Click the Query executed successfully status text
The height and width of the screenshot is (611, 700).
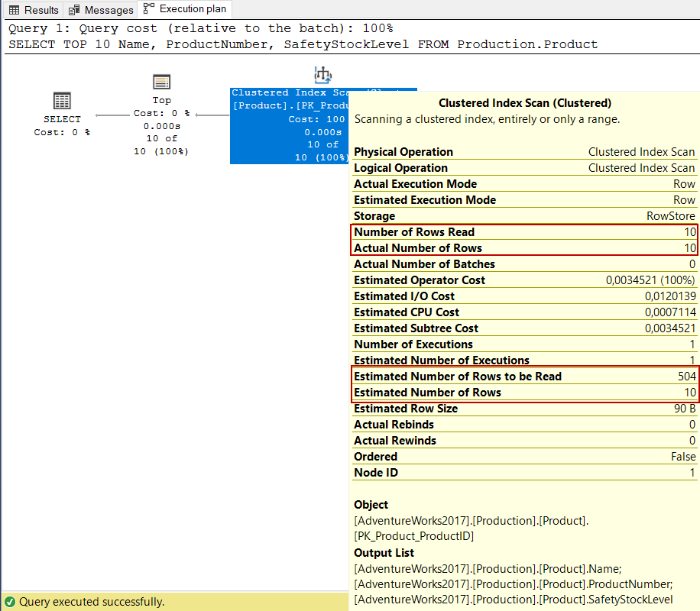click(92, 602)
